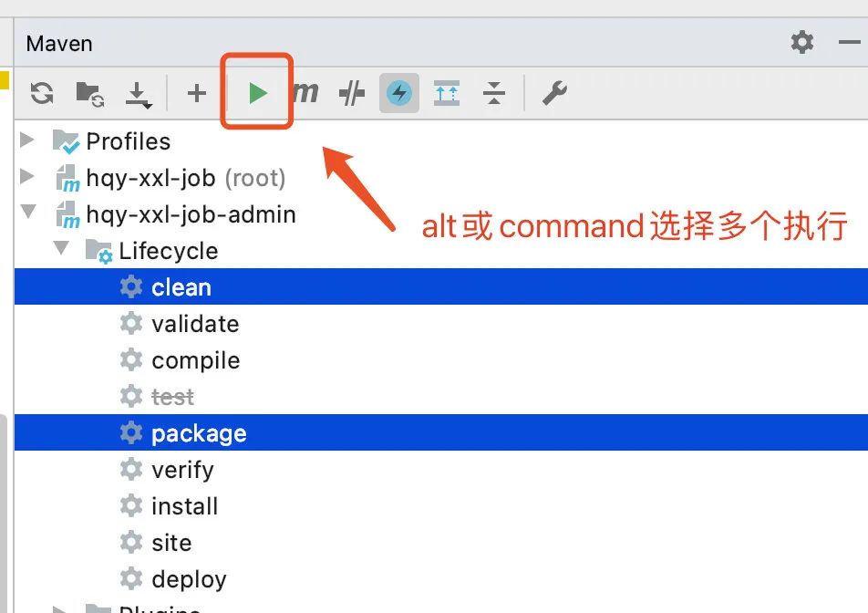Select the Lifecycle folder

click(440, 251)
